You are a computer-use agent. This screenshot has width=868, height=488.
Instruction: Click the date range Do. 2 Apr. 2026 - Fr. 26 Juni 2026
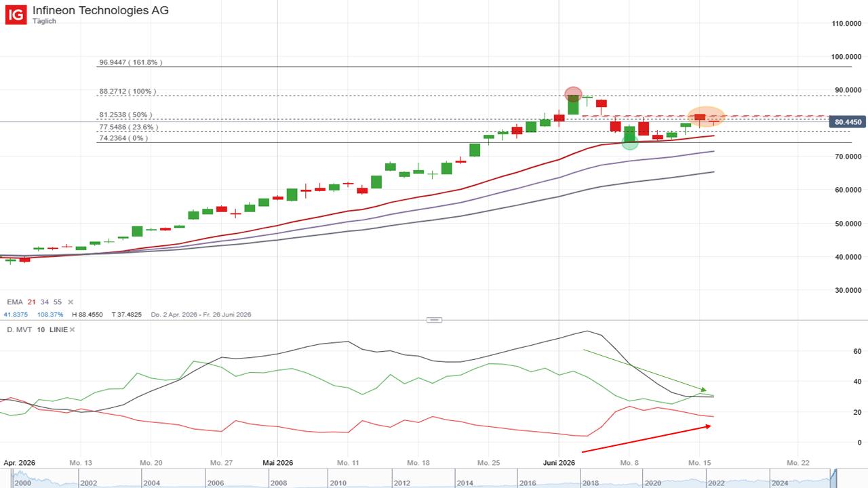201,314
